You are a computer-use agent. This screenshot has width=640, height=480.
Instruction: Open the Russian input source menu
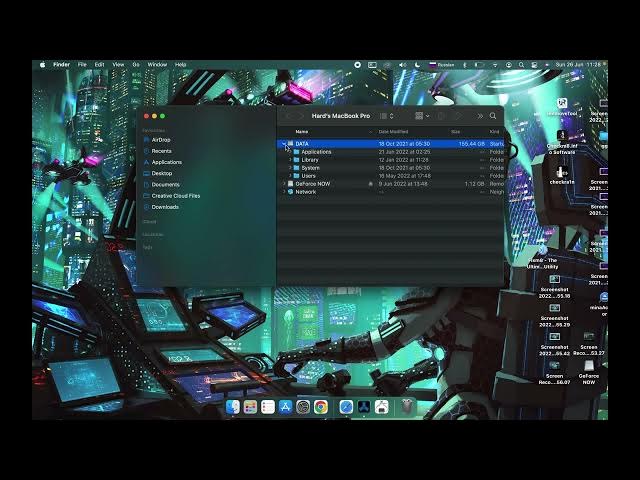click(x=442, y=64)
